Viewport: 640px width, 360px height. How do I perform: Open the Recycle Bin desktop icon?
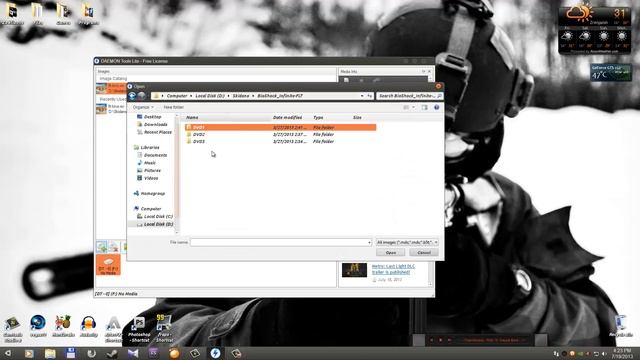621,326
